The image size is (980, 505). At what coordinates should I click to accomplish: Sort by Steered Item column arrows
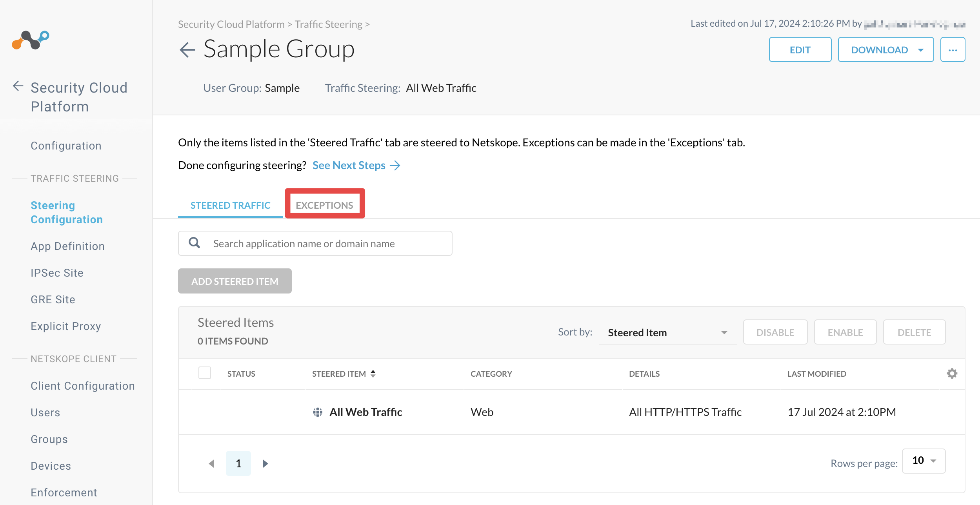coord(373,374)
